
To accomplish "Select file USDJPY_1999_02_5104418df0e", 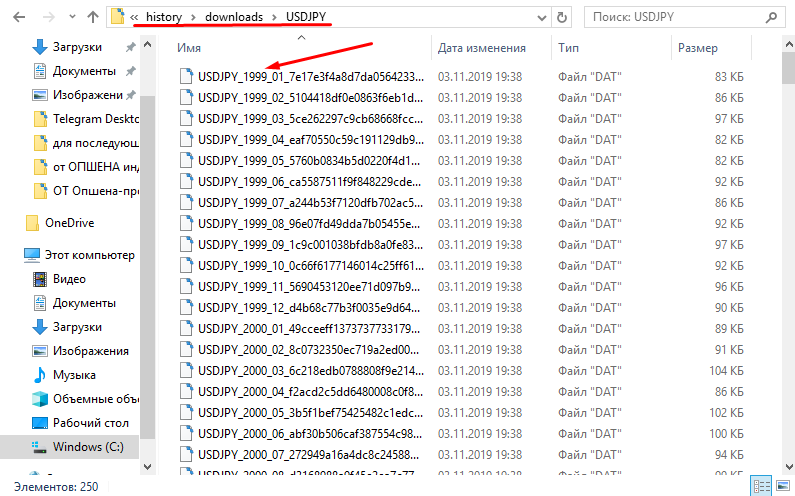I will click(310, 97).
